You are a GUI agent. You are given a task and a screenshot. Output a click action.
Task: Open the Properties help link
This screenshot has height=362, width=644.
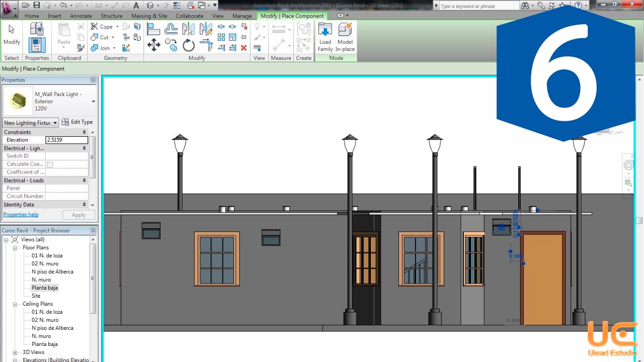pyautogui.click(x=21, y=215)
